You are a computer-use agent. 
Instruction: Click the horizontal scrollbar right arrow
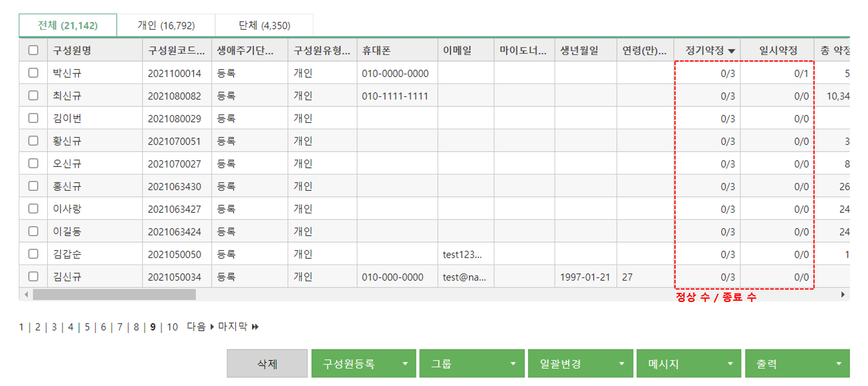tap(843, 295)
